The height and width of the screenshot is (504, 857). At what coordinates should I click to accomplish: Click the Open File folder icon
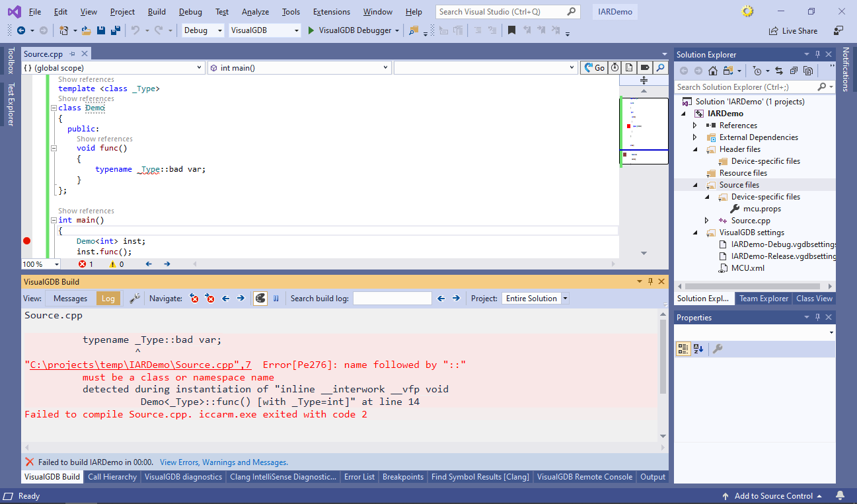(87, 30)
